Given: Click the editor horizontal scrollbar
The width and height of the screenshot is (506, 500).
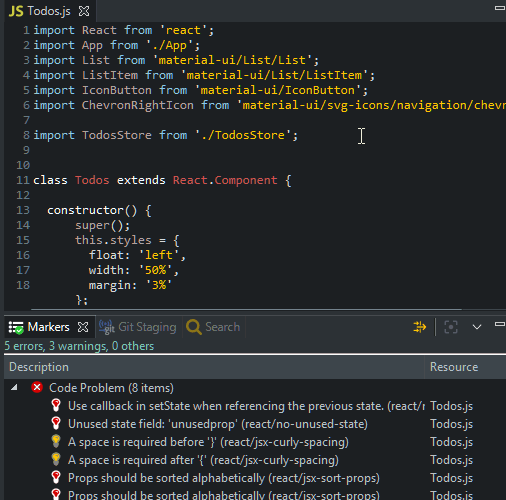Looking at the screenshot, I should 247,309.
